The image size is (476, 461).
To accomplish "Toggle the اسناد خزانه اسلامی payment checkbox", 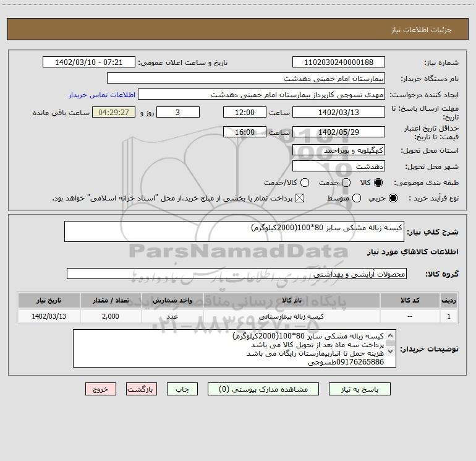I will point(300,198).
